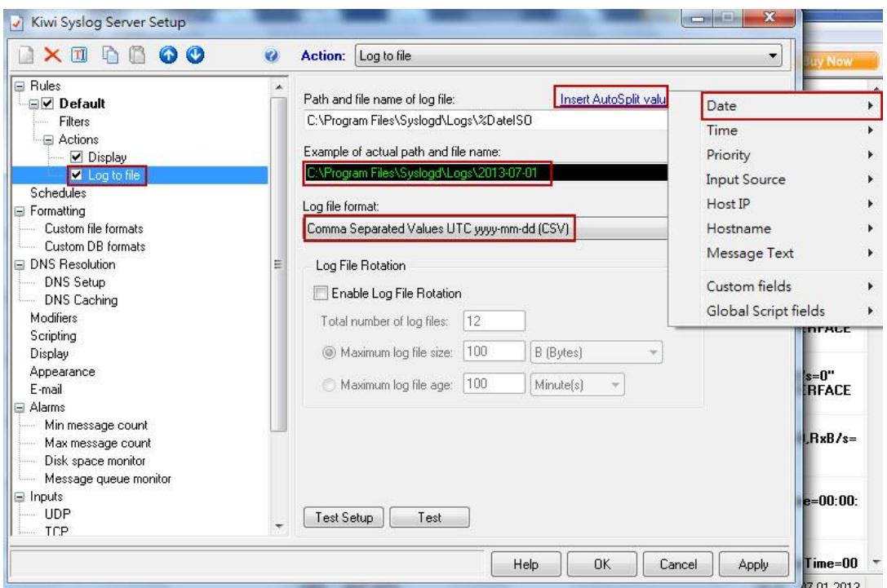Open the Time submenu
The height and width of the screenshot is (588, 887).
point(792,130)
